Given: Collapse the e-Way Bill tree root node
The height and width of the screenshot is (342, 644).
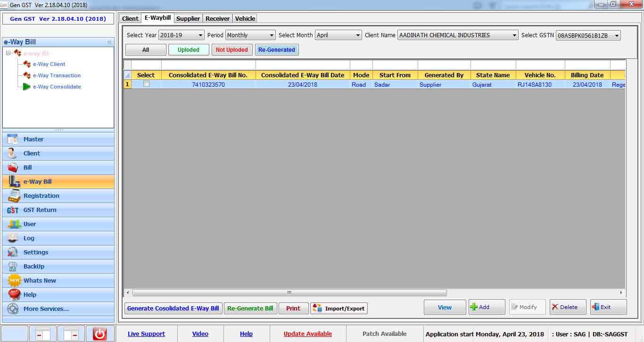Looking at the screenshot, I should 9,53.
